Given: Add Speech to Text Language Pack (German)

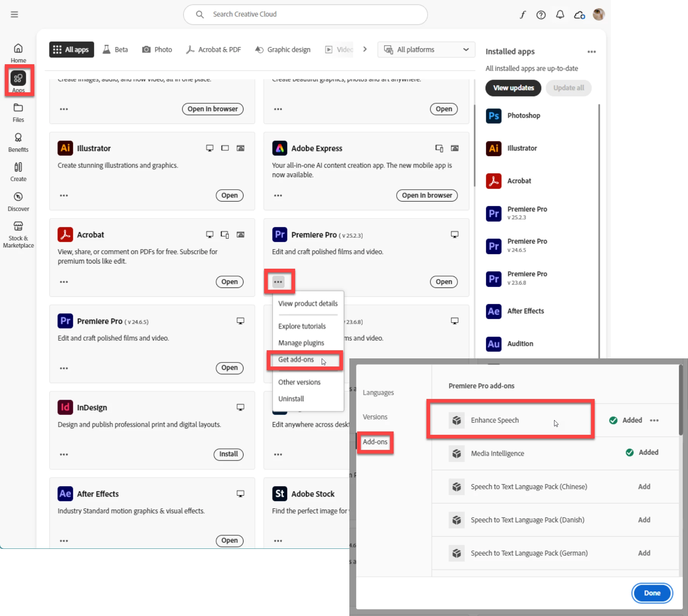Looking at the screenshot, I should tap(644, 553).
